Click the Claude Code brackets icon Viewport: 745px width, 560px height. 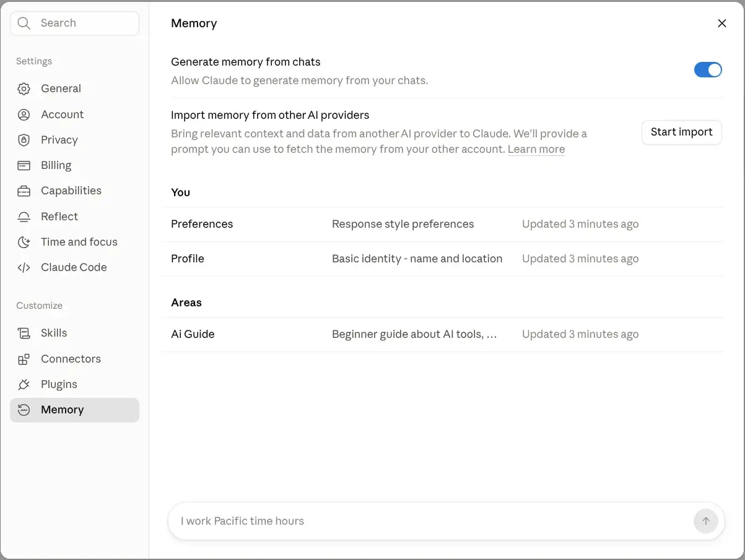pyautogui.click(x=24, y=268)
